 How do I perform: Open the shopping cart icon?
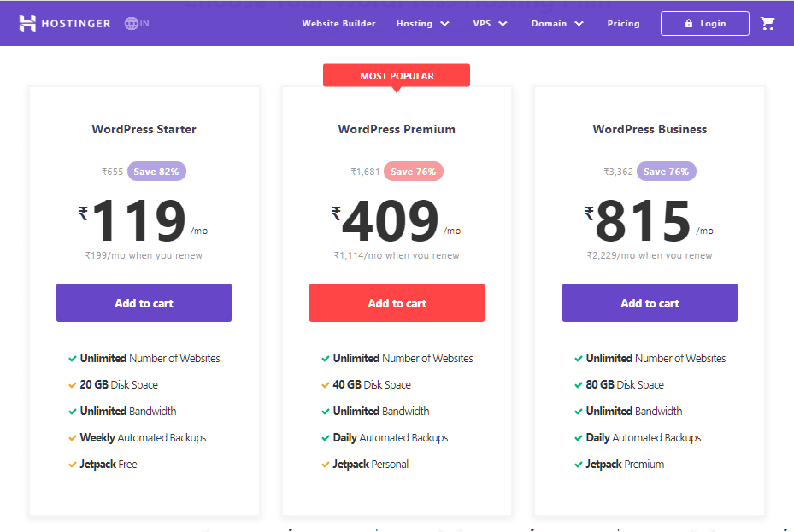[x=768, y=23]
